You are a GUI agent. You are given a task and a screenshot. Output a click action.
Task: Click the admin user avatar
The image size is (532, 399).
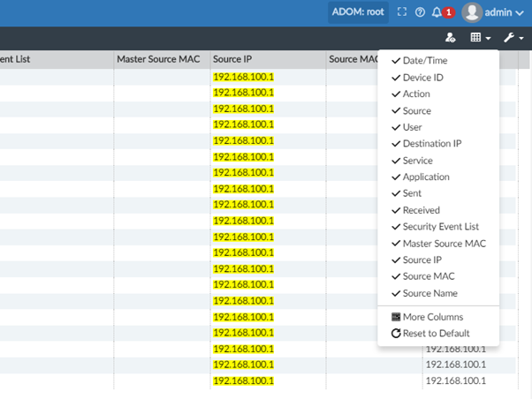click(472, 12)
